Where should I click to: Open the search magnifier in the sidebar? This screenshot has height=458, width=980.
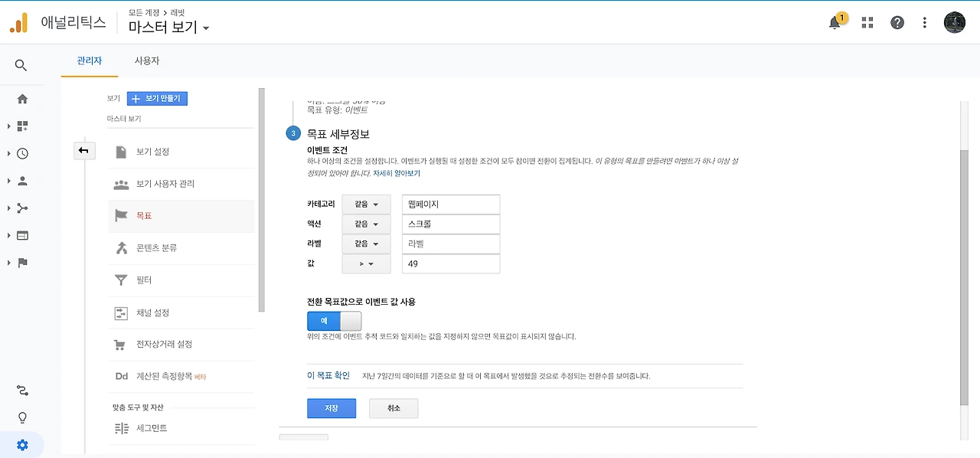(21, 65)
